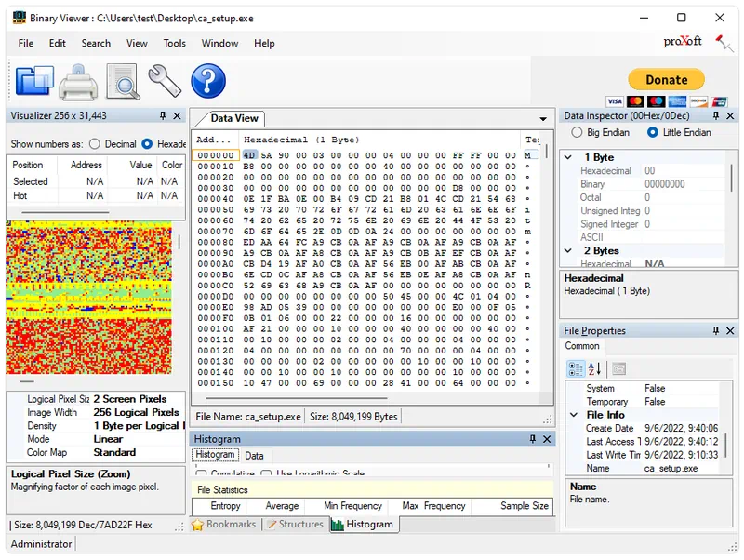Choose Big Endian byte order
Viewport: 744px width, 560px height.
coord(576,133)
